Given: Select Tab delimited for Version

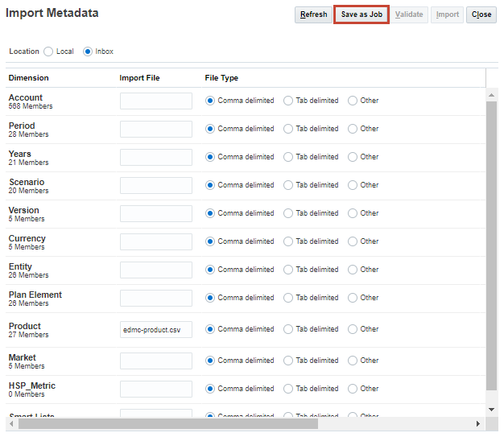Looking at the screenshot, I should click(288, 213).
